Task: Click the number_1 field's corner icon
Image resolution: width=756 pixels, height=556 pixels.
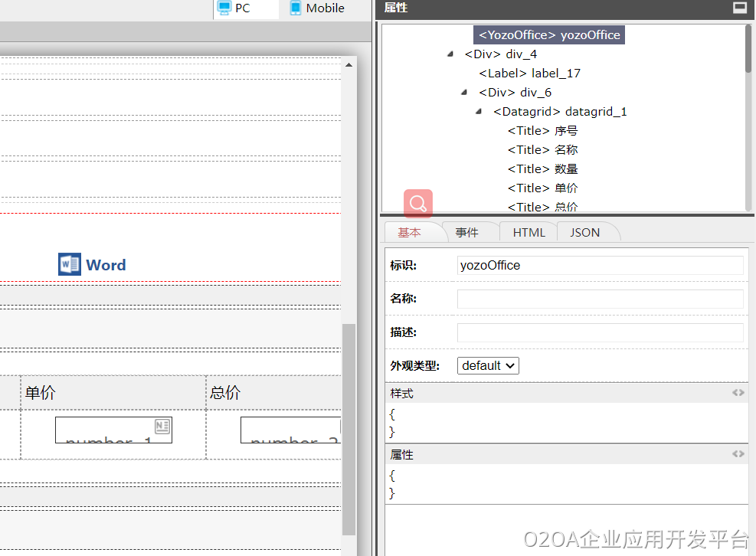Action: (x=162, y=426)
